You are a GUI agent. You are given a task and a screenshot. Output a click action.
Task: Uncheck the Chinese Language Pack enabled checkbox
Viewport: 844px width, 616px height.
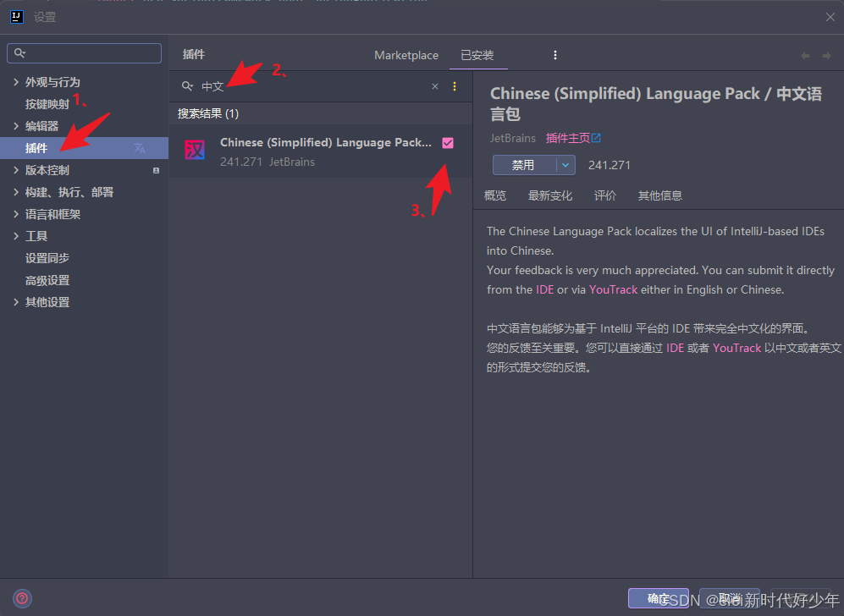[x=448, y=142]
